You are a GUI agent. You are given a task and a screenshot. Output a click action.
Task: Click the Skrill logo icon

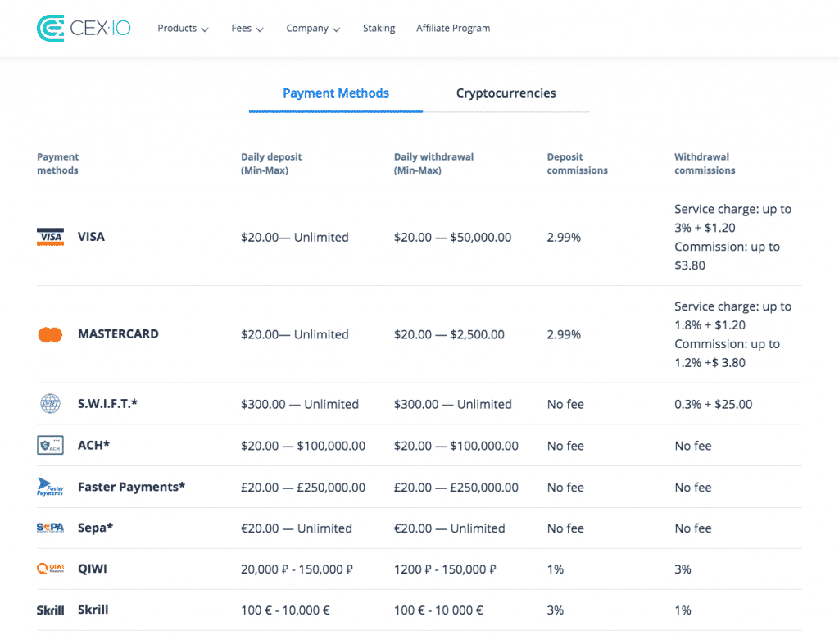tap(50, 610)
